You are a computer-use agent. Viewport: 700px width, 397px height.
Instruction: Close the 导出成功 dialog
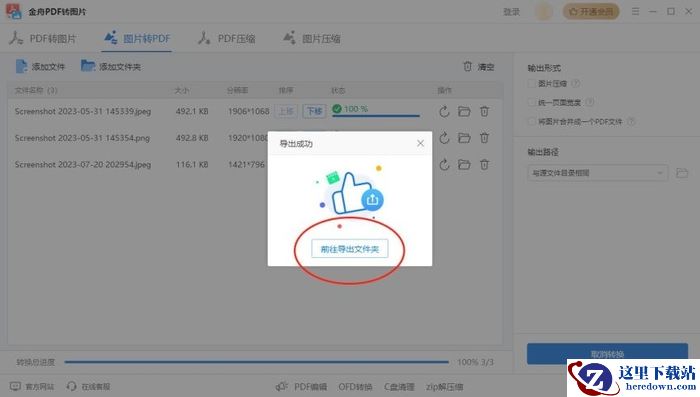[420, 143]
